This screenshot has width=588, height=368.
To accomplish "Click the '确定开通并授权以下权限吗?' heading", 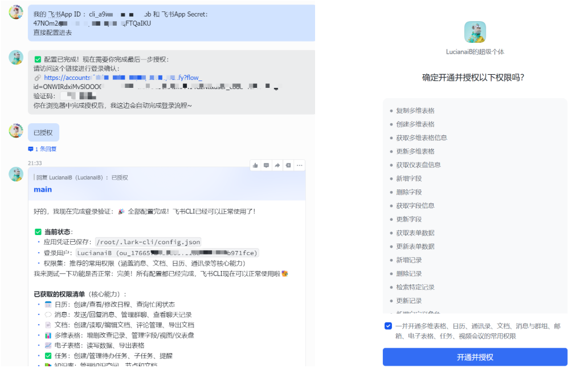I will [x=473, y=78].
